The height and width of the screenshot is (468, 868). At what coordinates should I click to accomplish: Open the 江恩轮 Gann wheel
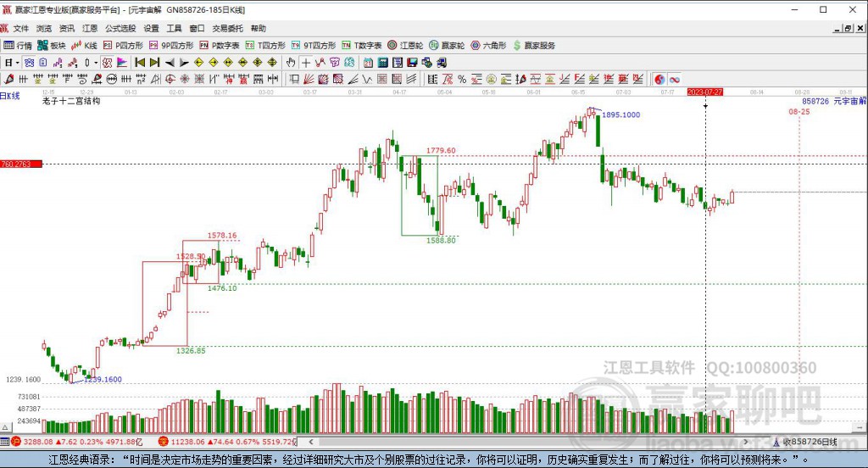[x=405, y=46]
